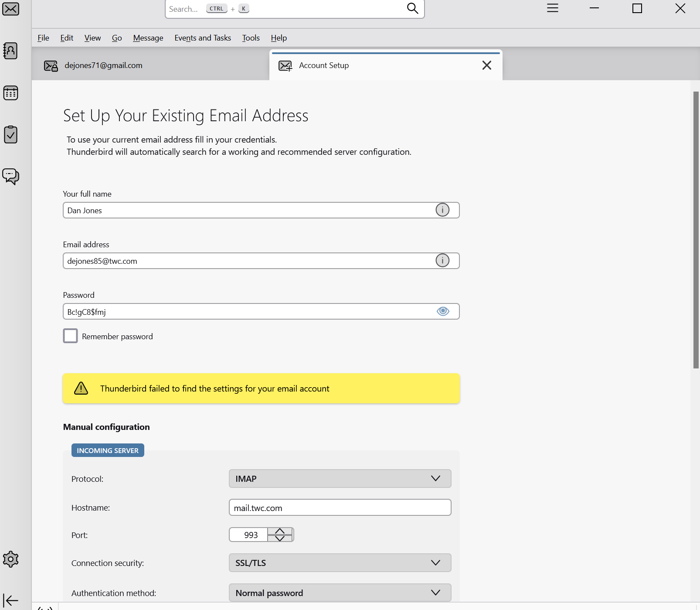Switch to dejones71@gmail.com tab

(x=150, y=65)
